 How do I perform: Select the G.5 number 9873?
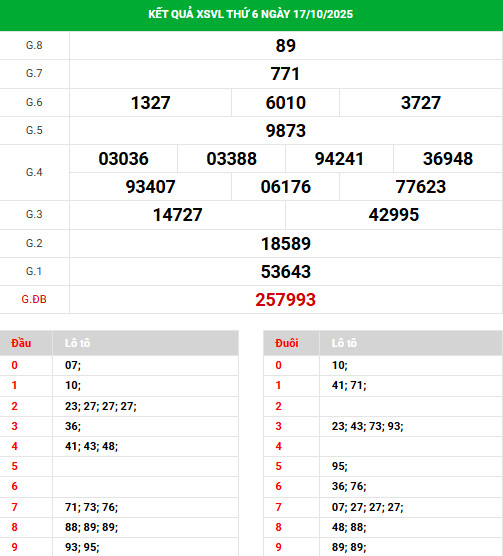286,131
